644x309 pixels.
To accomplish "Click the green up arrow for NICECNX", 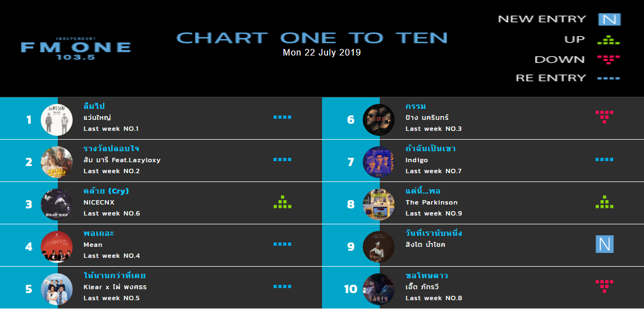I will [282, 202].
